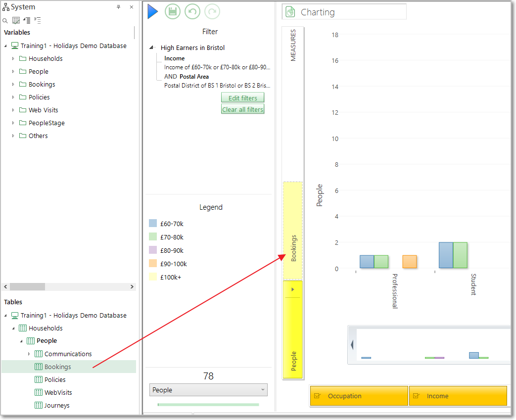Select Households folder icon in Variables

tap(23, 58)
